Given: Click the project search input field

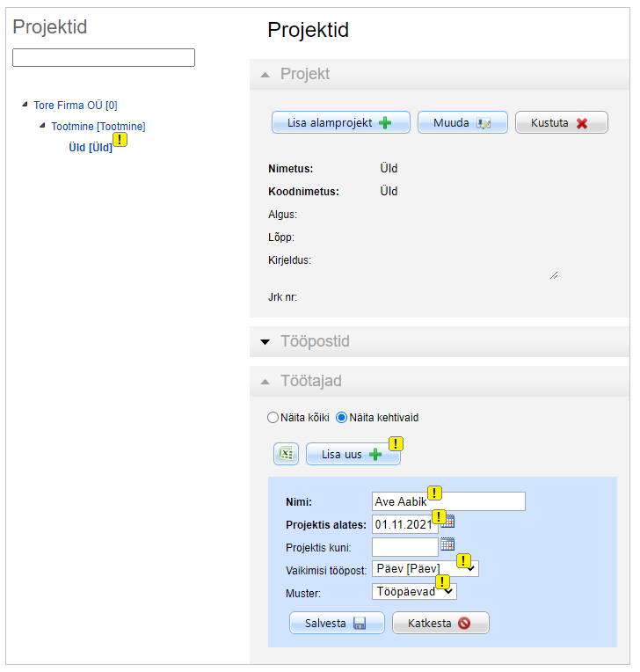Looking at the screenshot, I should (104, 58).
